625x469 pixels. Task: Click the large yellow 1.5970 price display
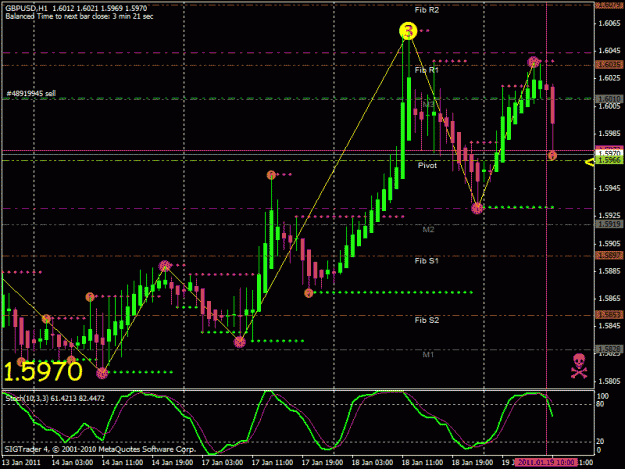(43, 371)
